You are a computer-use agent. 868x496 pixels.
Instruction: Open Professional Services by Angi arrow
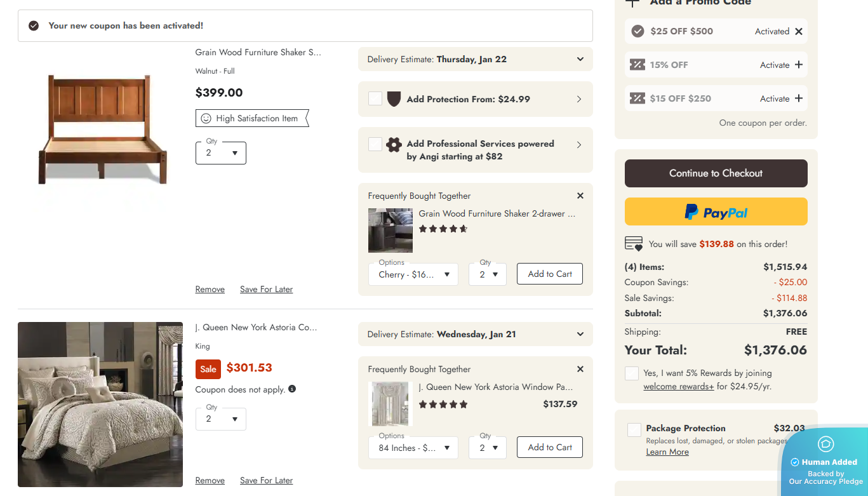[578, 145]
